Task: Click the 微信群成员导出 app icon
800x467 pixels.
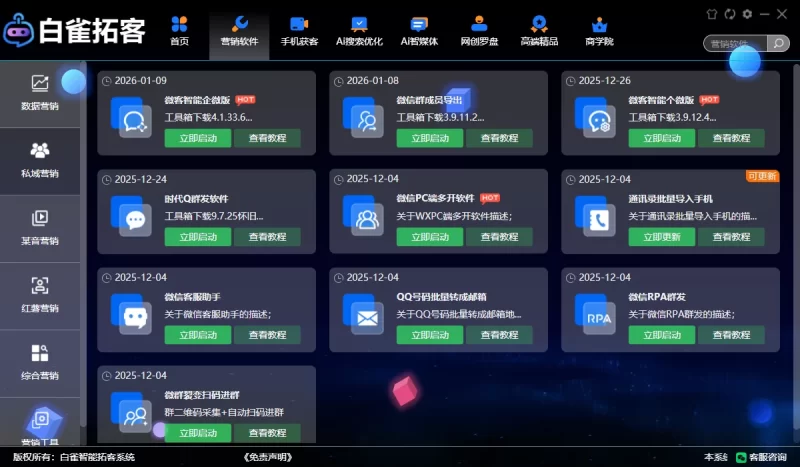Action: pos(363,117)
